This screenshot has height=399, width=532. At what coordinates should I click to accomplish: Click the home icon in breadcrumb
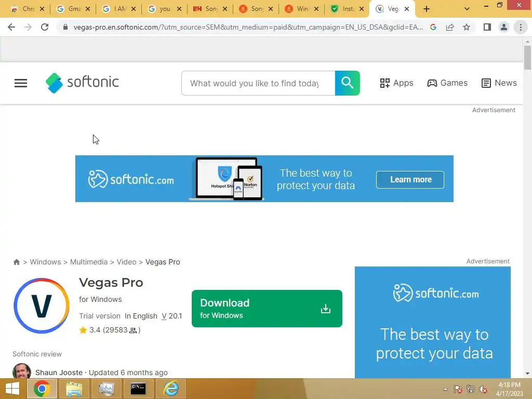[16, 262]
